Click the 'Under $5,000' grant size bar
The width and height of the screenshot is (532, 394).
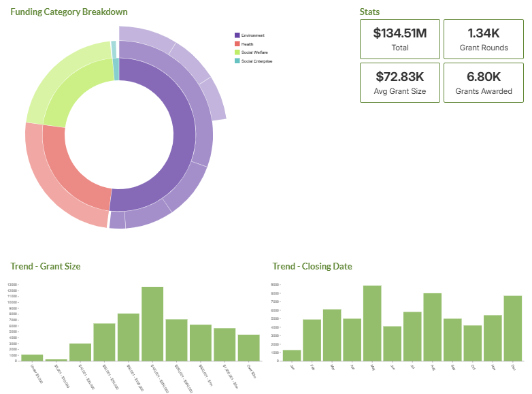click(32, 358)
